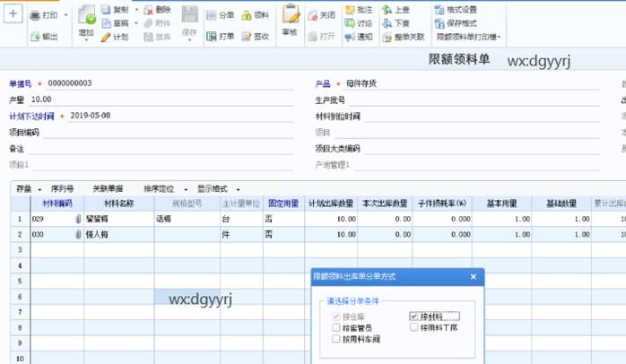Enable the 按用料工序 checkbox

point(413,328)
